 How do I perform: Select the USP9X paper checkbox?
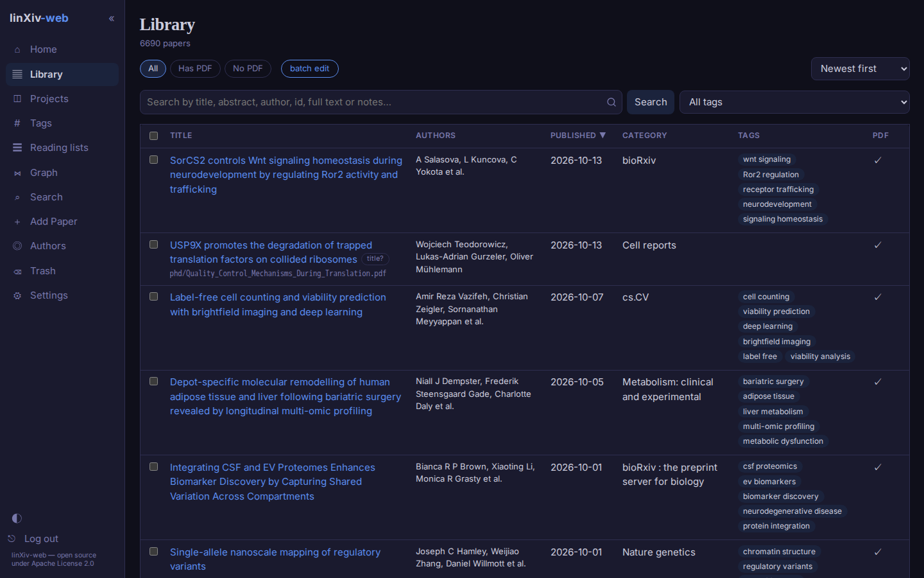[153, 244]
